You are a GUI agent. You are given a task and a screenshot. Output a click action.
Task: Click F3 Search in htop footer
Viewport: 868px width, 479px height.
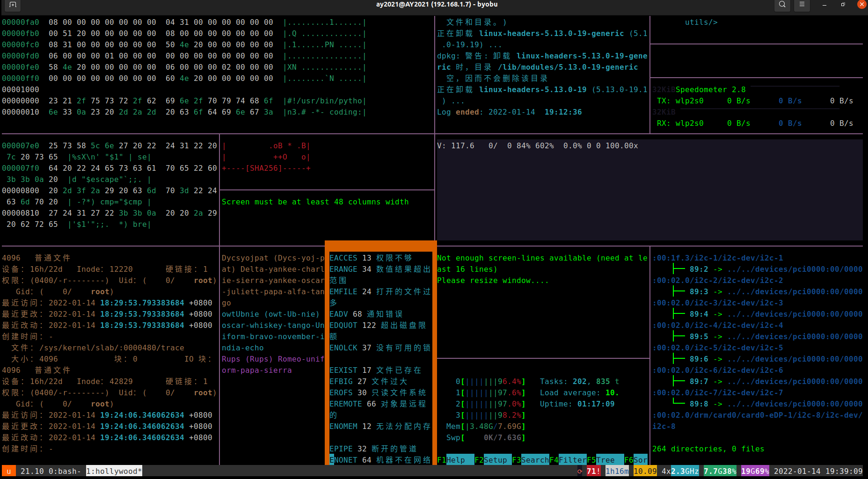530,460
